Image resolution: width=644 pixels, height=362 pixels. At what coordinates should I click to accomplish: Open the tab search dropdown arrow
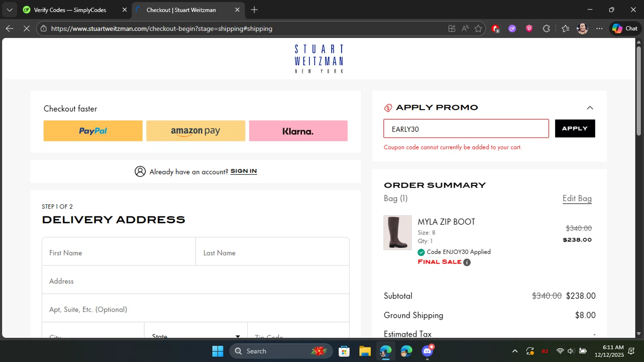[9, 10]
